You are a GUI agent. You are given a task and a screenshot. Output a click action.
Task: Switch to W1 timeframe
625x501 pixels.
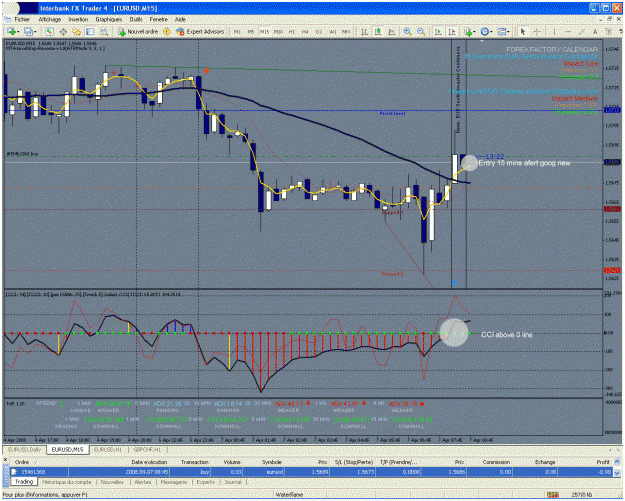[x=333, y=32]
